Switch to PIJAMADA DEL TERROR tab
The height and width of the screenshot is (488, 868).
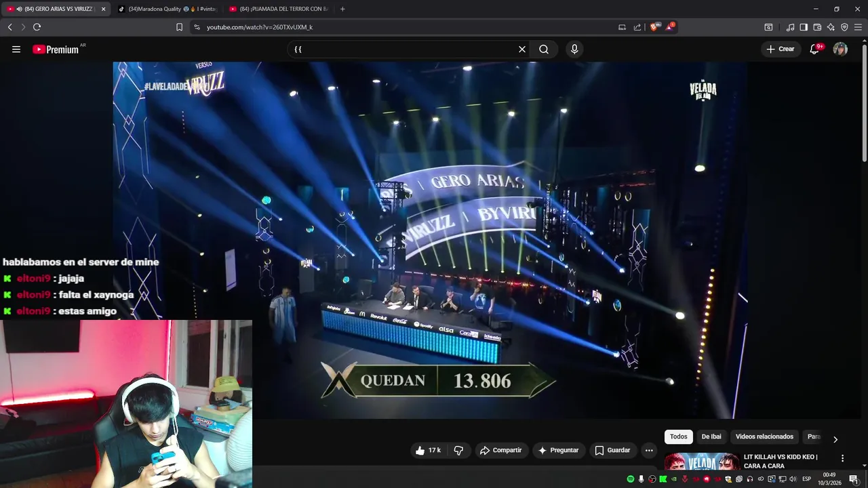[x=278, y=9]
